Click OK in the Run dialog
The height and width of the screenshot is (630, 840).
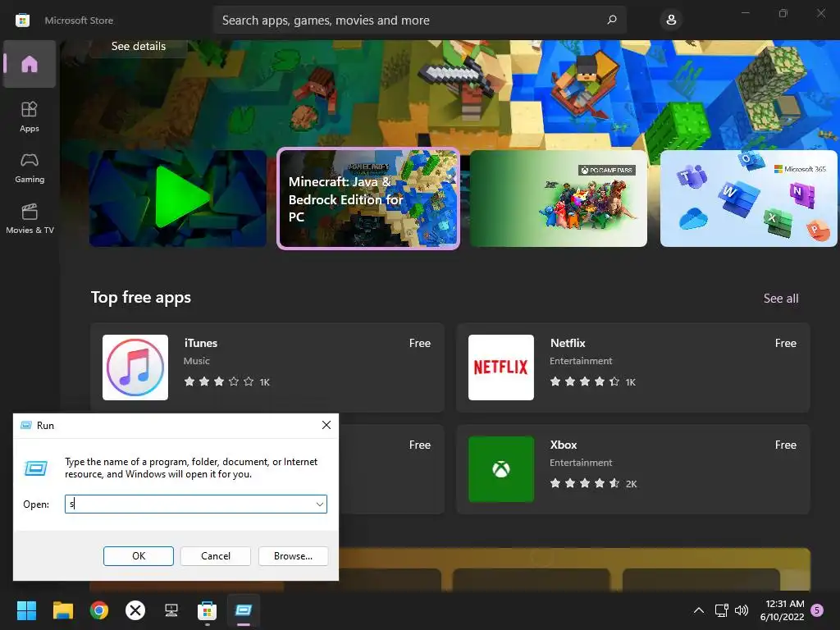pyautogui.click(x=138, y=556)
